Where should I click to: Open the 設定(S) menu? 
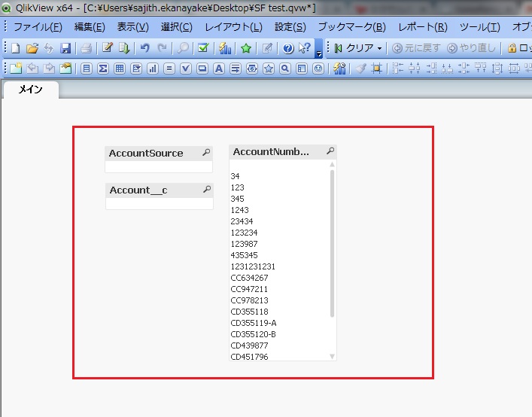pyautogui.click(x=290, y=27)
